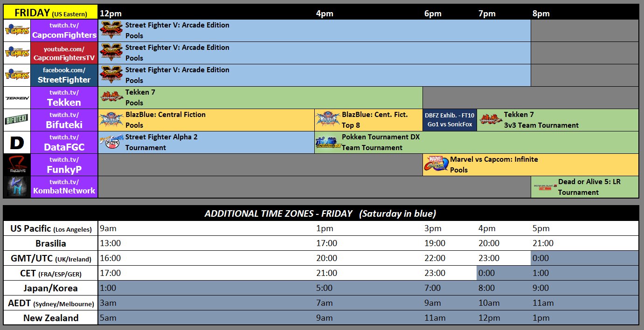Select the US Pacific timezone row label
Image resolution: width=644 pixels, height=330 pixels.
50,229
